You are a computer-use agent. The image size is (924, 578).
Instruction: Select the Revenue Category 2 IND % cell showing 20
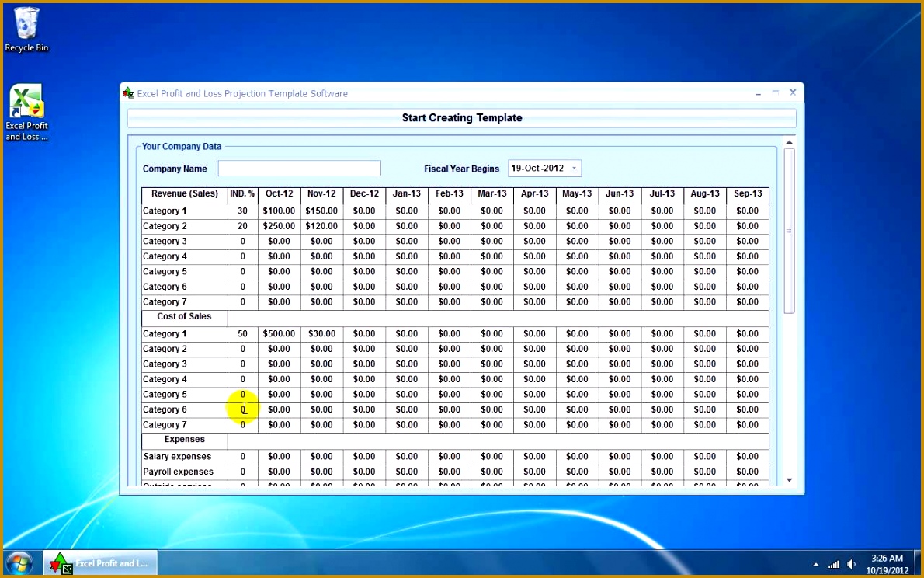pyautogui.click(x=243, y=226)
